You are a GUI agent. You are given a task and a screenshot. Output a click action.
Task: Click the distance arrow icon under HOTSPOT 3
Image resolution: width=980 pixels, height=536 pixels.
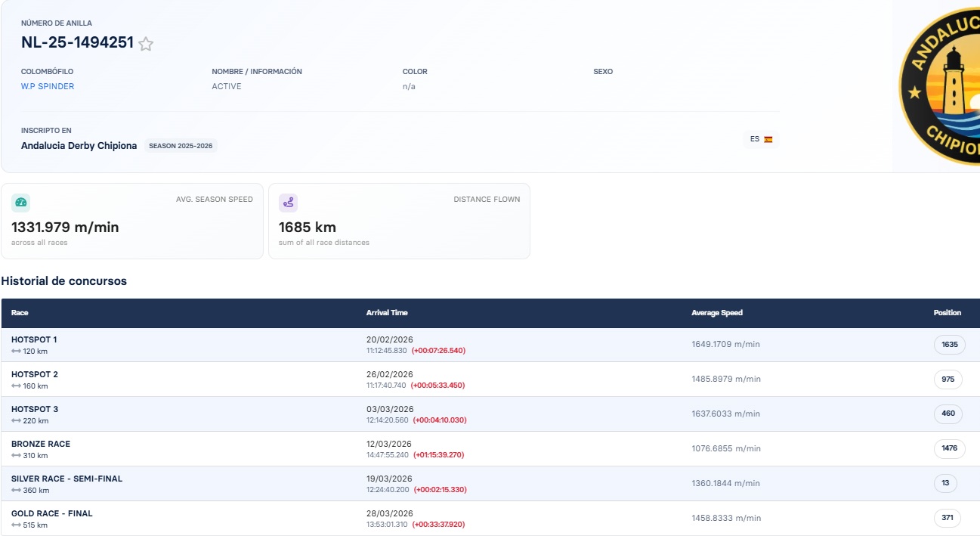[17, 421]
